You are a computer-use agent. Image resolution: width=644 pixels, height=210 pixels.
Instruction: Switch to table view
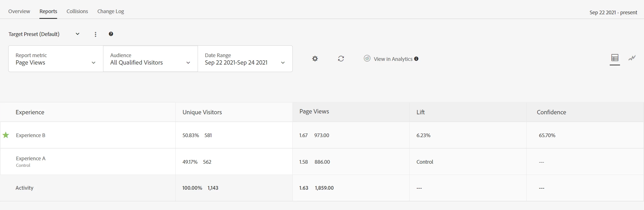pos(615,58)
